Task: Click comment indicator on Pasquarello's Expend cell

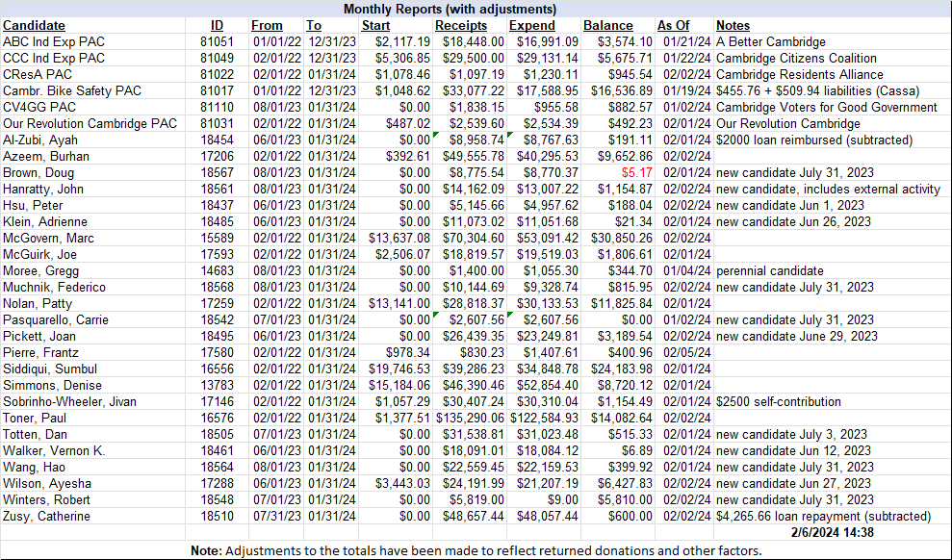Action: point(508,317)
